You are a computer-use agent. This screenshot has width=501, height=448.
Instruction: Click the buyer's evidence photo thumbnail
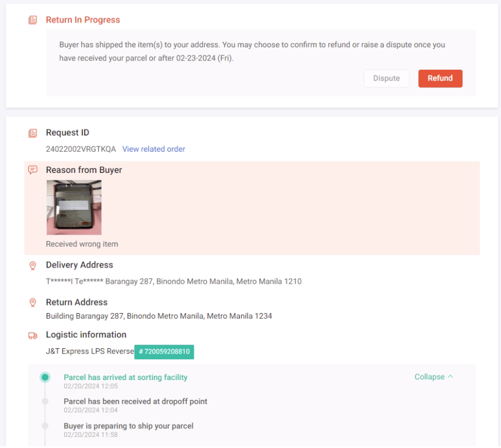(73, 208)
